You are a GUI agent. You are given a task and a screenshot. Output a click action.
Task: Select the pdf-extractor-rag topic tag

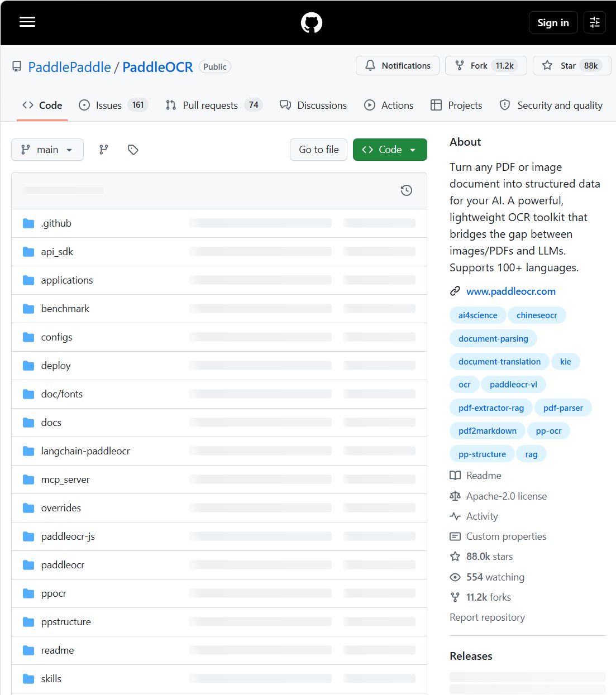(491, 408)
